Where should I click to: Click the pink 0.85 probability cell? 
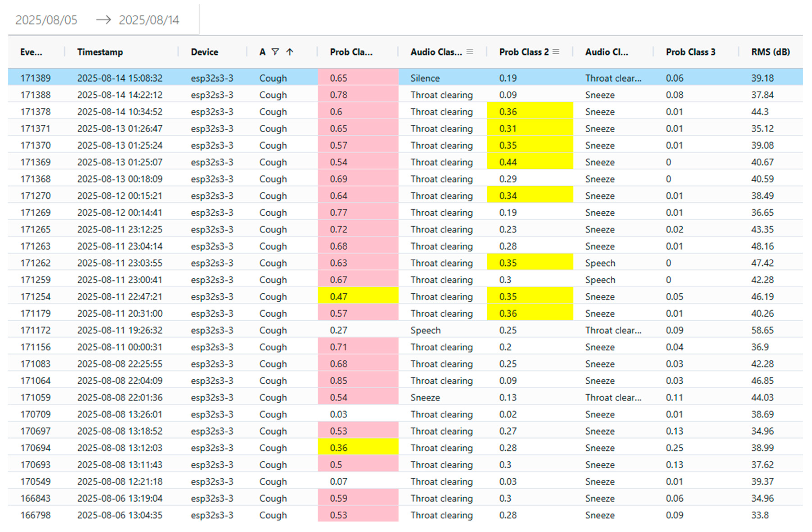[x=358, y=381]
